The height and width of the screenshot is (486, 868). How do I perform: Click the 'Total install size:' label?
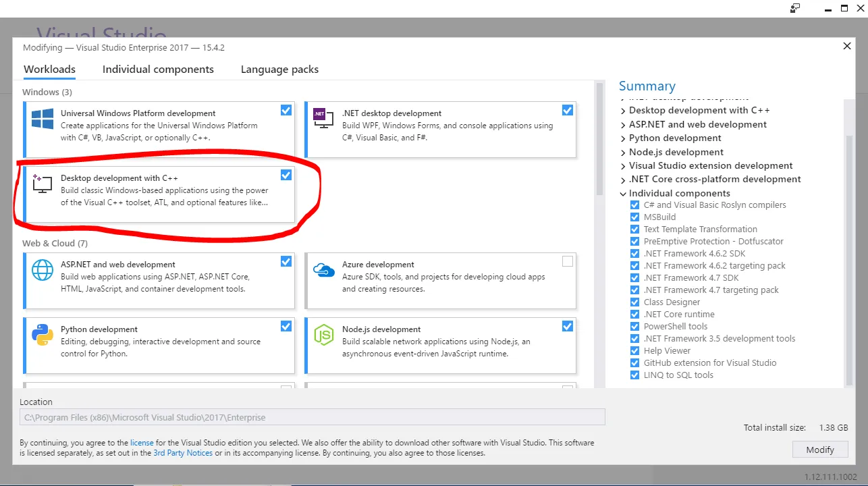pos(775,428)
